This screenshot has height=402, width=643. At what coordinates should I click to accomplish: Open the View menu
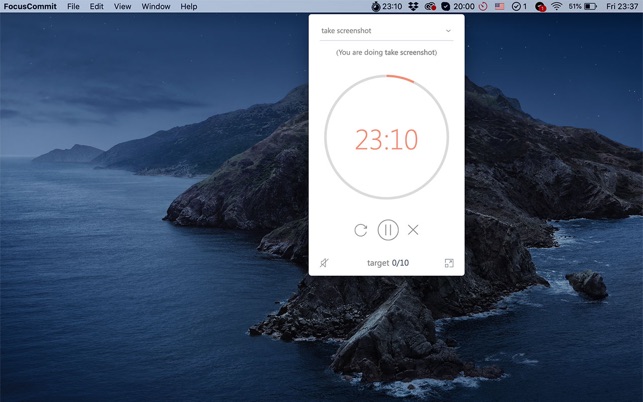tap(123, 7)
